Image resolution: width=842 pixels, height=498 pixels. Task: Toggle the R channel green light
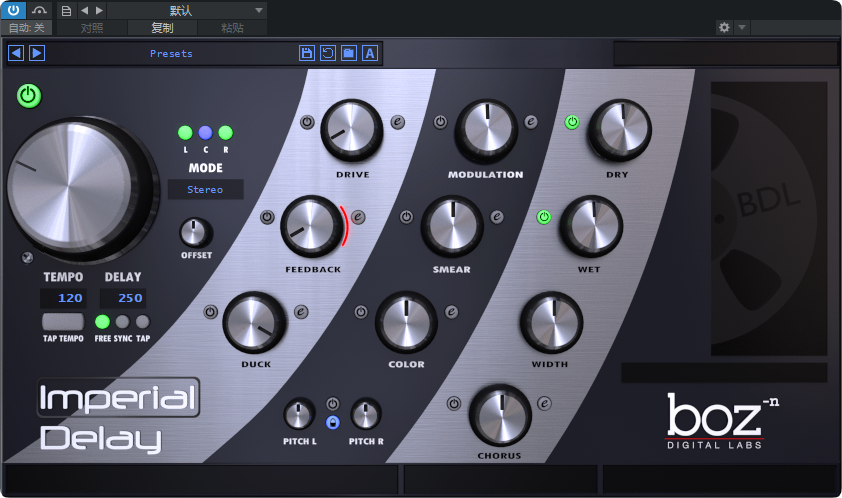[x=226, y=132]
